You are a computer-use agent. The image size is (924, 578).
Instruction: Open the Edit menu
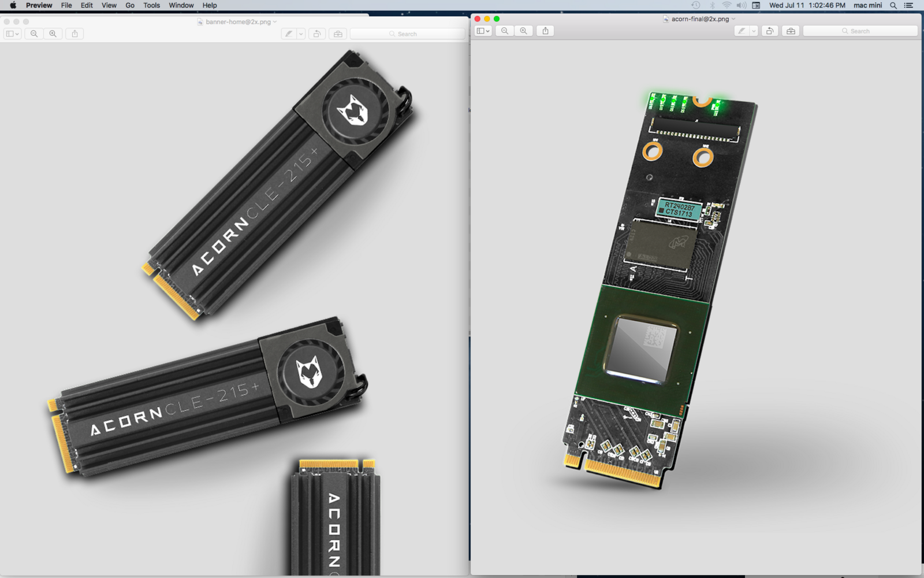[x=87, y=5]
